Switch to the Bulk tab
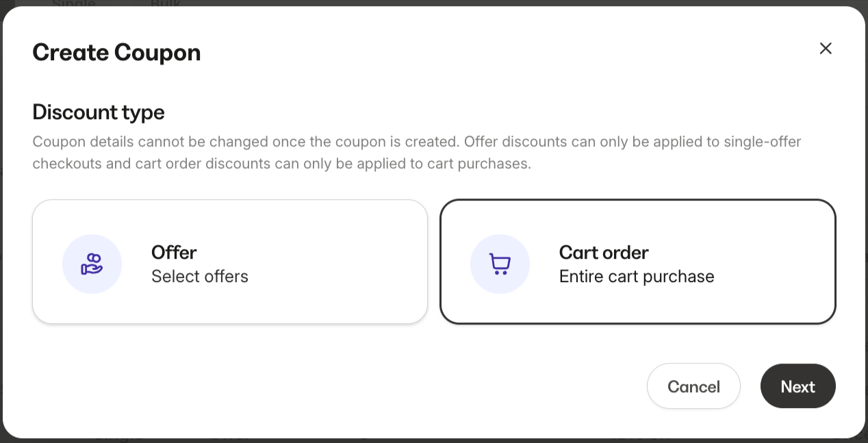This screenshot has height=443, width=868. pos(165,4)
